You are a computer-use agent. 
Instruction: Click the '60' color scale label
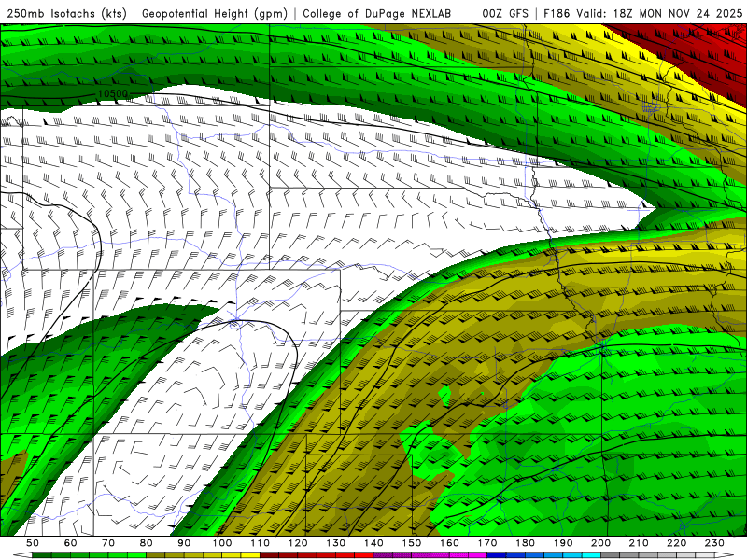tap(71, 543)
